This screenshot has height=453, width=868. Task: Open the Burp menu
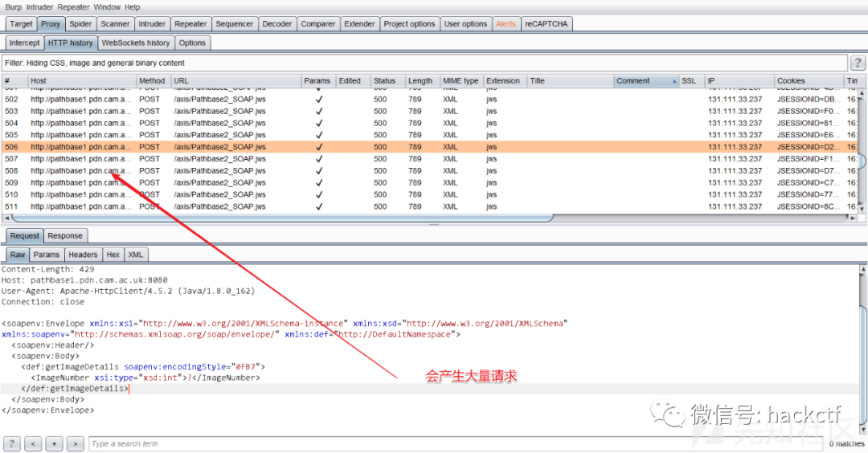point(14,7)
